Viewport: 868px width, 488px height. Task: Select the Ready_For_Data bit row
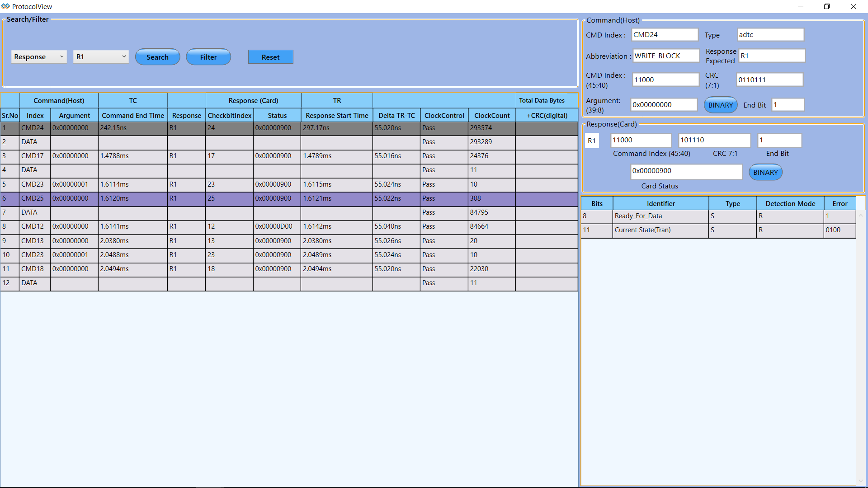coord(660,216)
